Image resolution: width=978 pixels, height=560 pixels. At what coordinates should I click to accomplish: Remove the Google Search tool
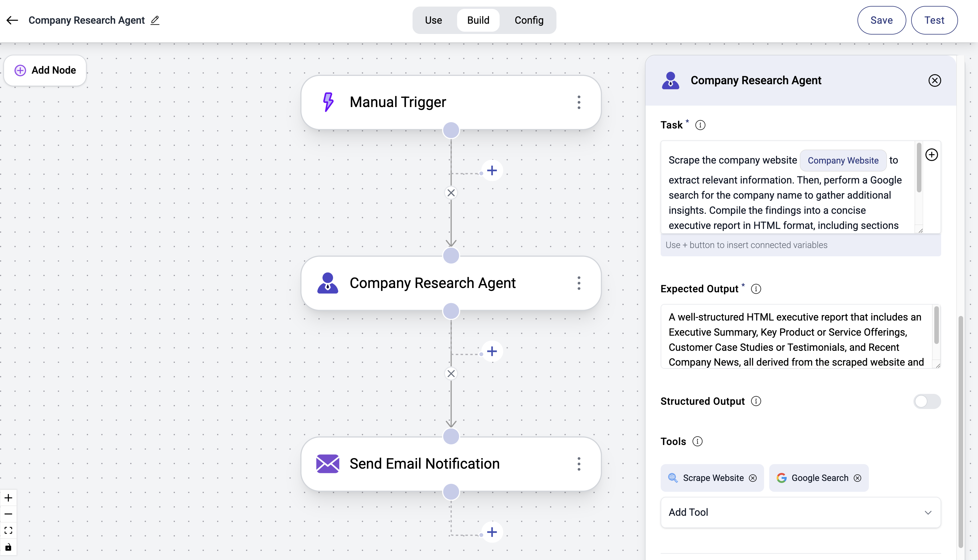[857, 478]
